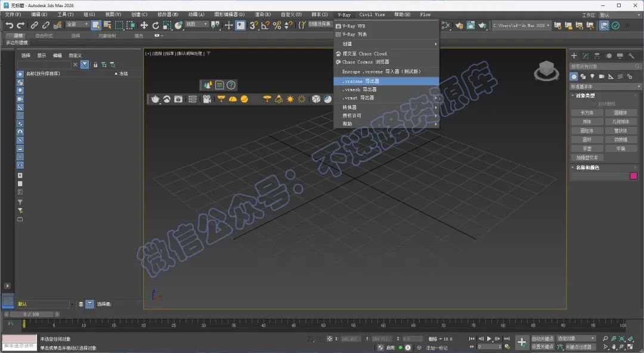Switch to the Motion panel tab
The height and width of the screenshot is (353, 644).
[609, 55]
